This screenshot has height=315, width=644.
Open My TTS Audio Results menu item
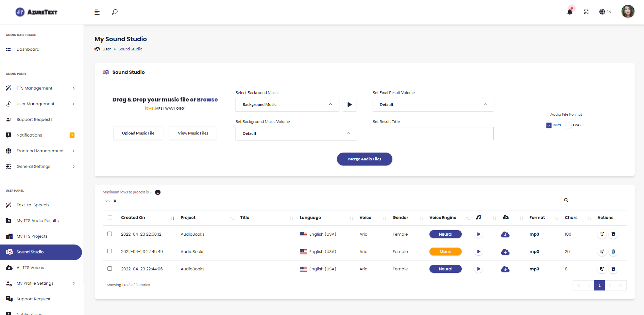pos(37,221)
